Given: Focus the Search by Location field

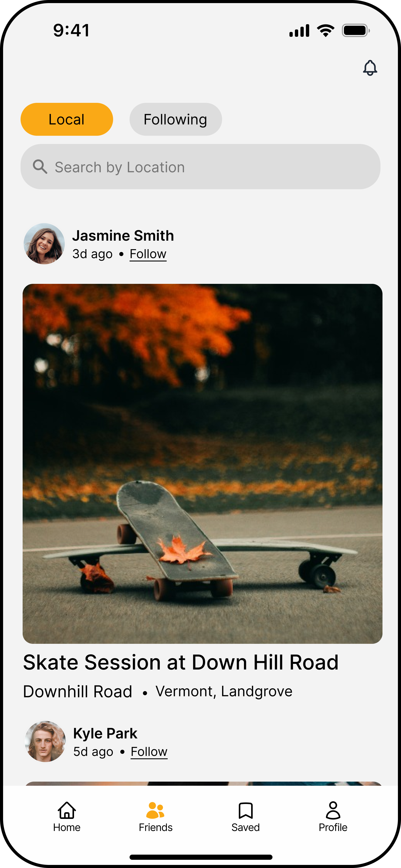Looking at the screenshot, I should click(200, 167).
